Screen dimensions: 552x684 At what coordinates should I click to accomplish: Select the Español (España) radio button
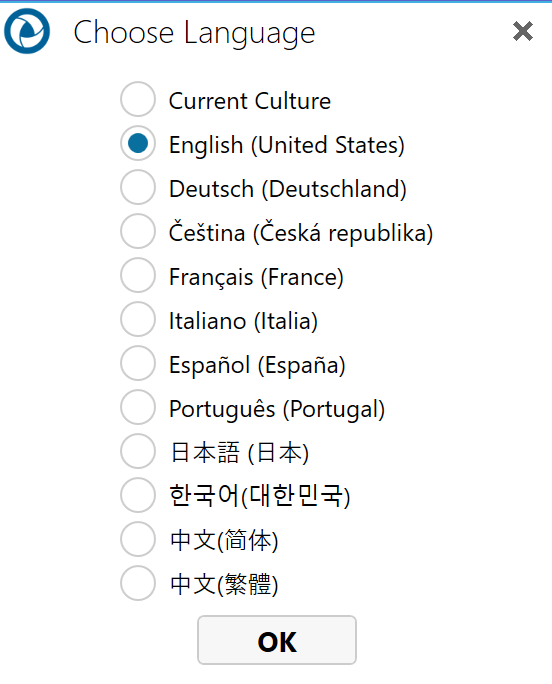click(x=138, y=363)
